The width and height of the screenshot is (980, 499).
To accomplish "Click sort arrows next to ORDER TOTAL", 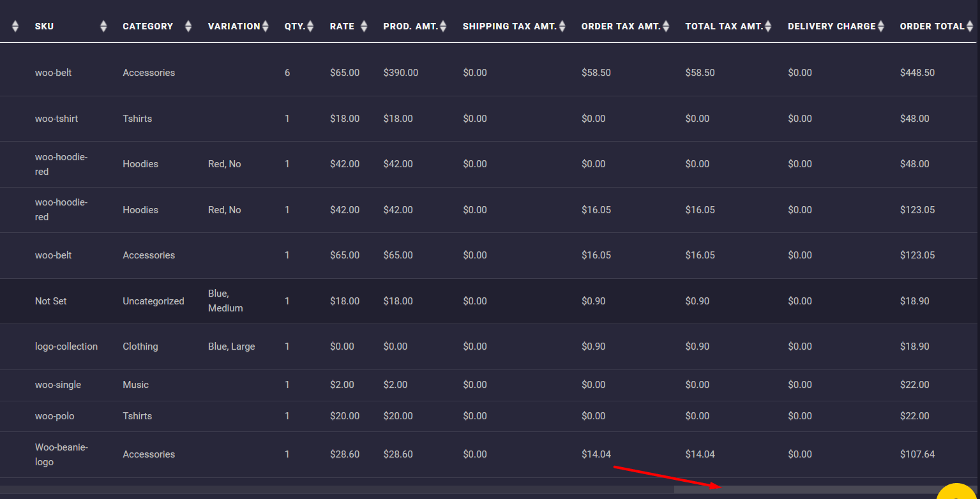I will [x=969, y=26].
